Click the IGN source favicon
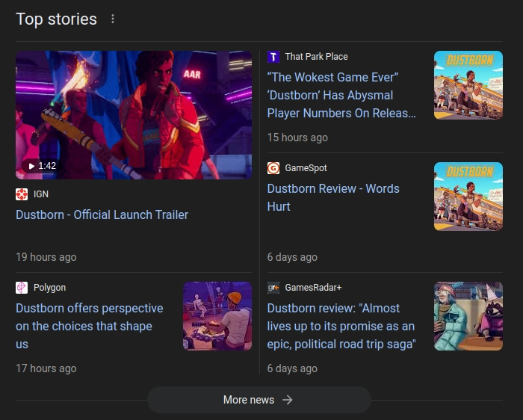The image size is (523, 420). pos(22,194)
